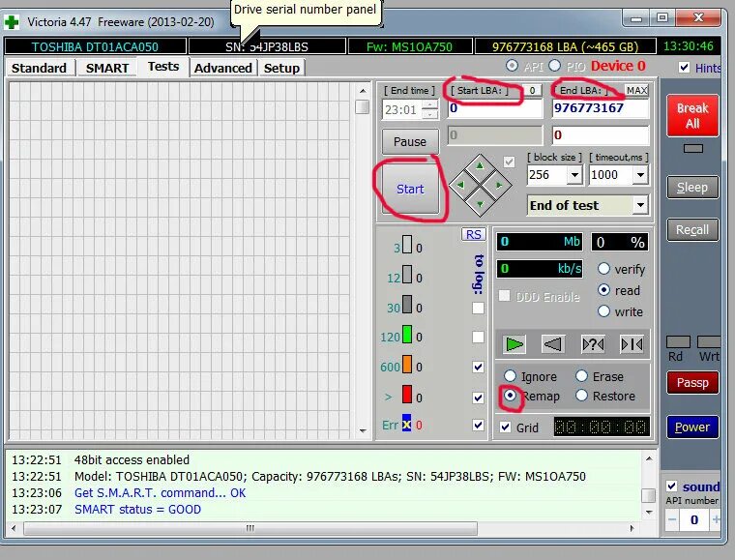This screenshot has width=735, height=560.
Task: Click the Sleep button
Action: click(x=692, y=188)
